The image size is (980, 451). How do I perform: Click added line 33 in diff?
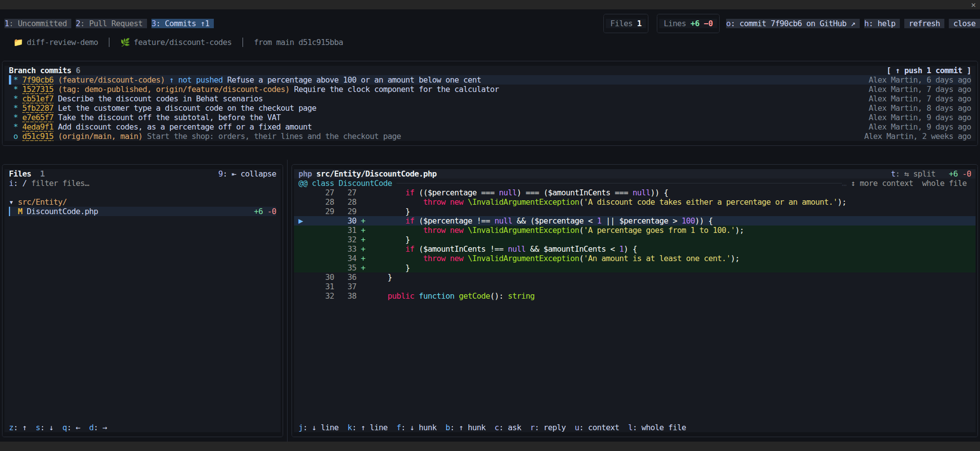(635, 249)
